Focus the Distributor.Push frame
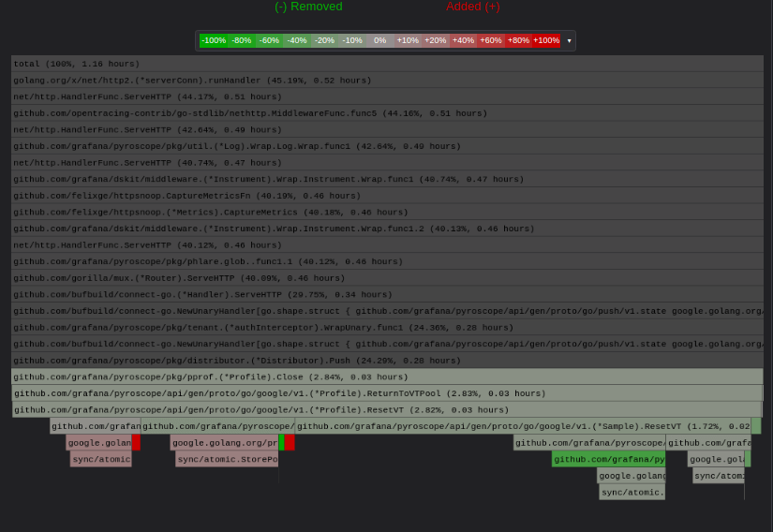This screenshot has height=532, width=773. [387, 361]
